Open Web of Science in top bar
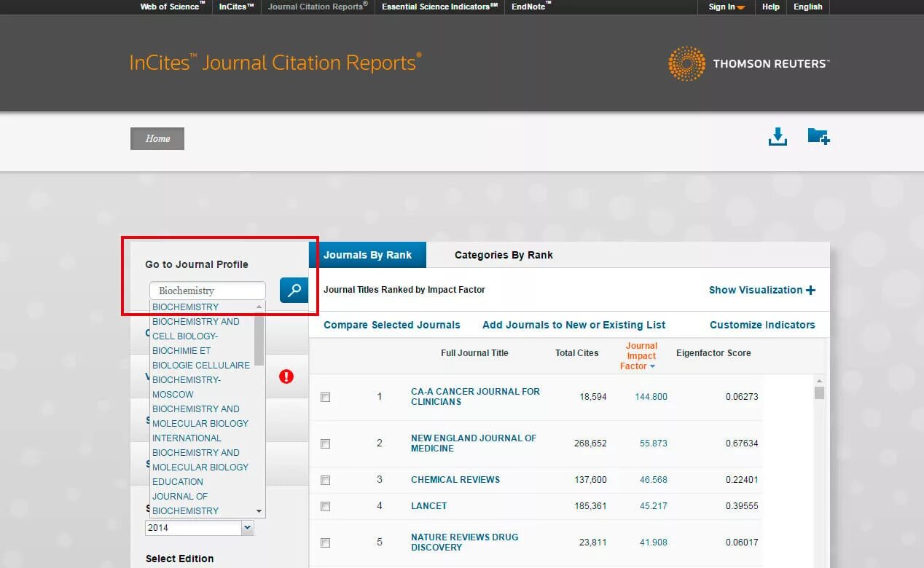This screenshot has width=924, height=568. click(173, 7)
